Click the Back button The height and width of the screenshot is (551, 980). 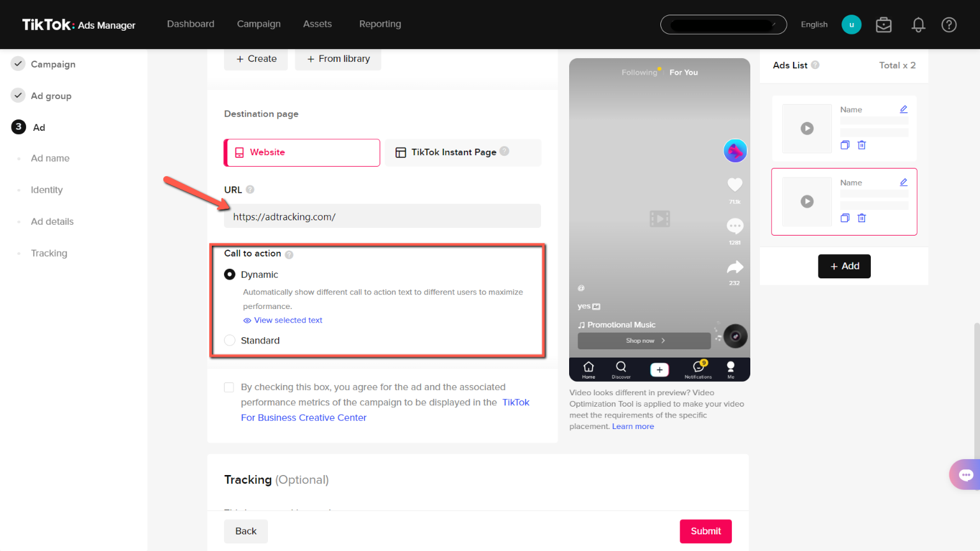[246, 531]
